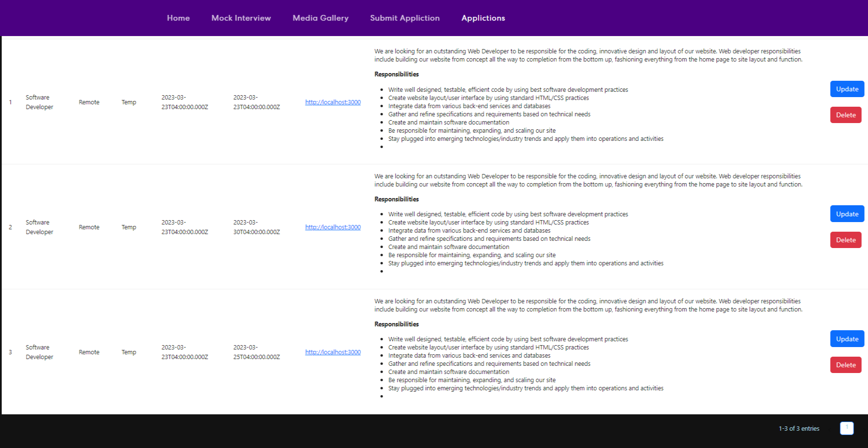The width and height of the screenshot is (868, 448).
Task: Click the Responsibilities heading in row 1
Action: [x=396, y=74]
